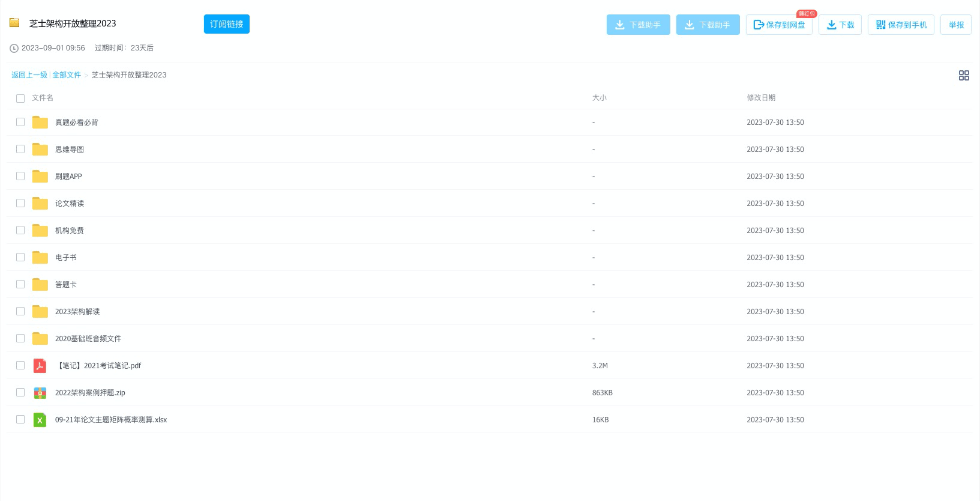Image resolution: width=980 pixels, height=501 pixels.
Task: Click the folder icon of 真题必看必背
Action: (40, 123)
